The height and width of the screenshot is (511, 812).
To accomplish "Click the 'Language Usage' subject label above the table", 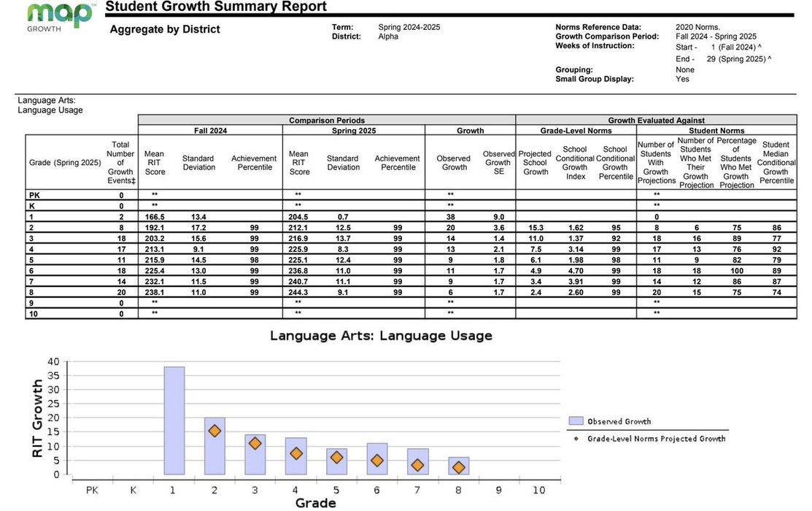I will coord(50,110).
